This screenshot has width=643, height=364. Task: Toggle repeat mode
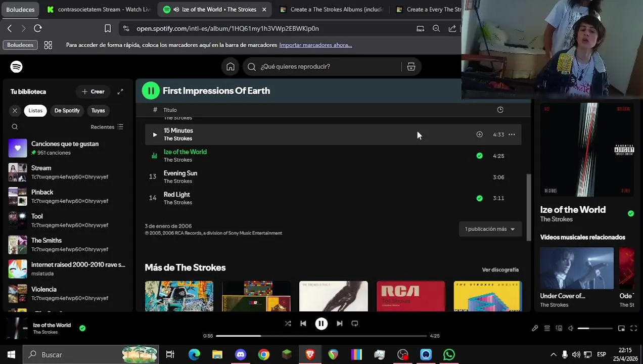[x=355, y=324]
